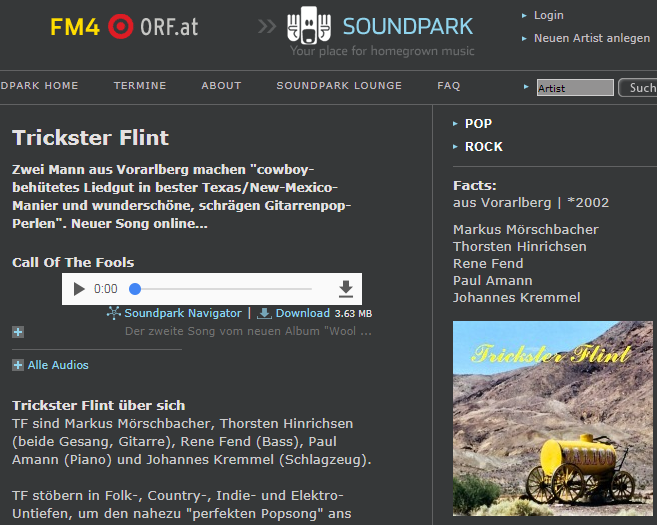The height and width of the screenshot is (525, 657).
Task: Open the ABOUT menu item
Action: 221,85
